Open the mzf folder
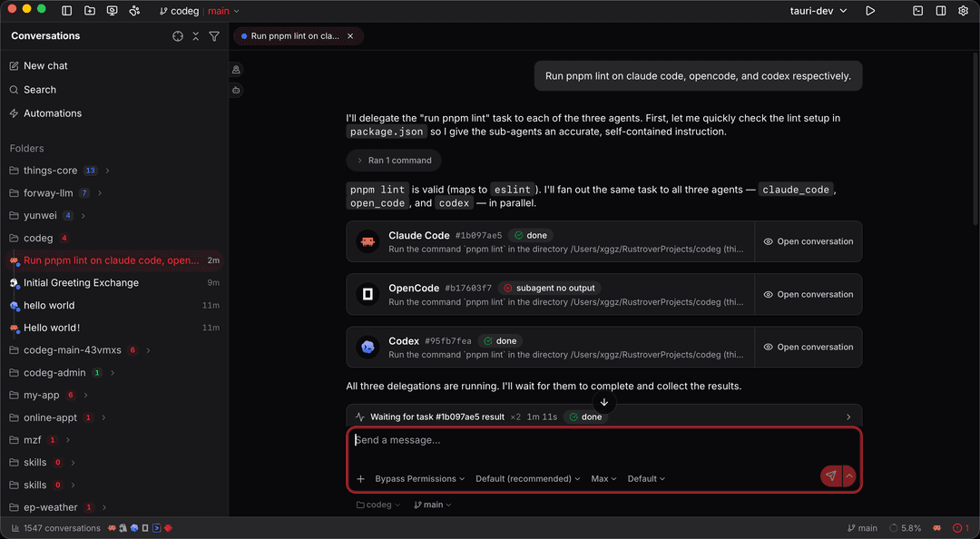 point(33,440)
